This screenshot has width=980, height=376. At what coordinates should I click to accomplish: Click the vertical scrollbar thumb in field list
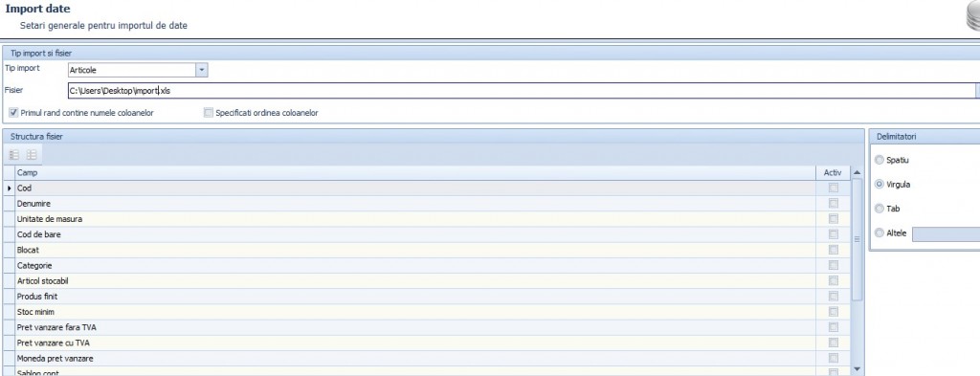(857, 240)
